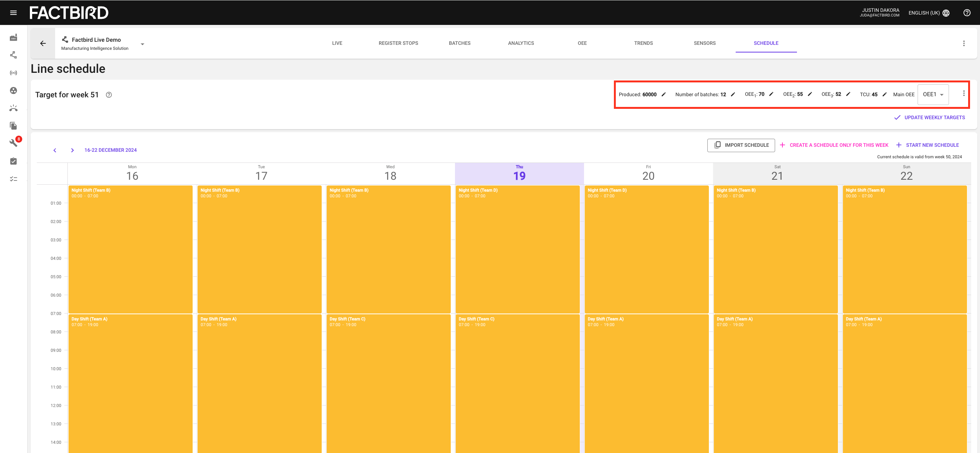Screen dimensions: 980x453
Task: Go to previous week chevron
Action: click(x=55, y=150)
